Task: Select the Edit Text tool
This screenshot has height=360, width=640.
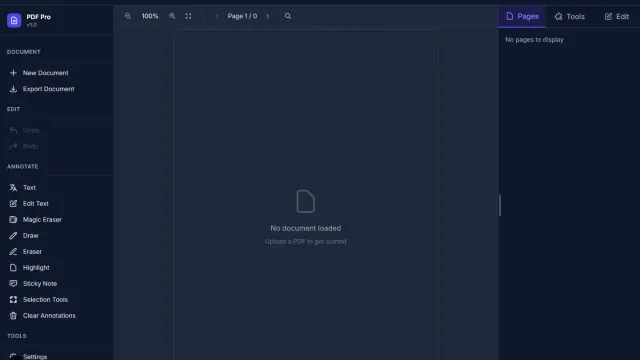Action: (x=57, y=203)
